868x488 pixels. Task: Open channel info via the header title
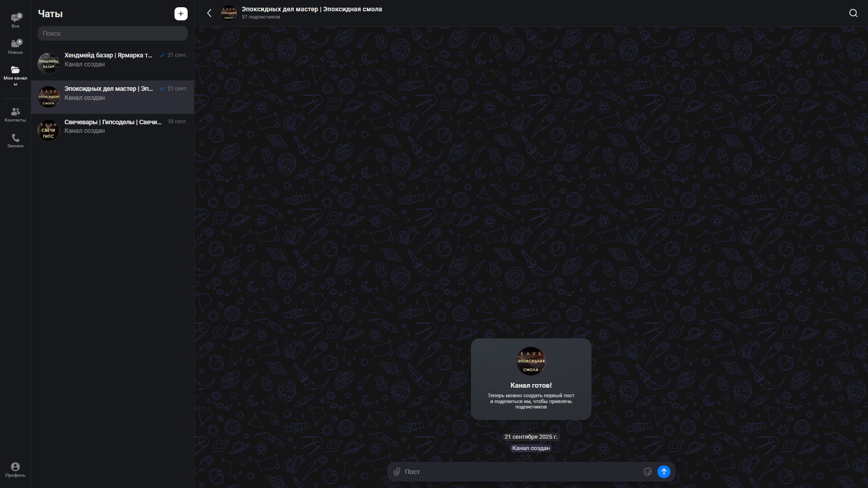(311, 9)
